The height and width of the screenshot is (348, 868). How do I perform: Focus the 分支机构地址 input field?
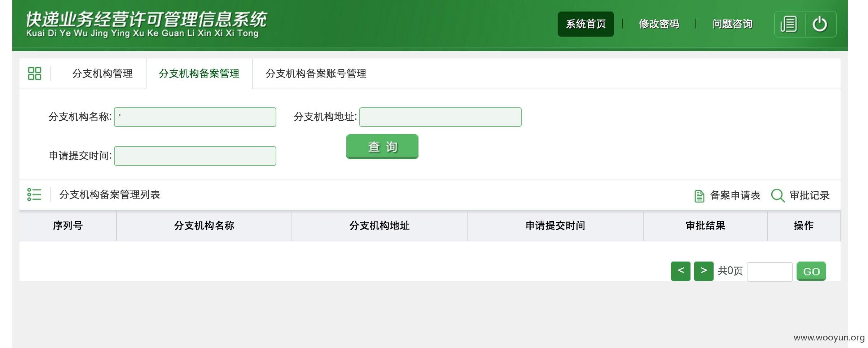point(440,117)
